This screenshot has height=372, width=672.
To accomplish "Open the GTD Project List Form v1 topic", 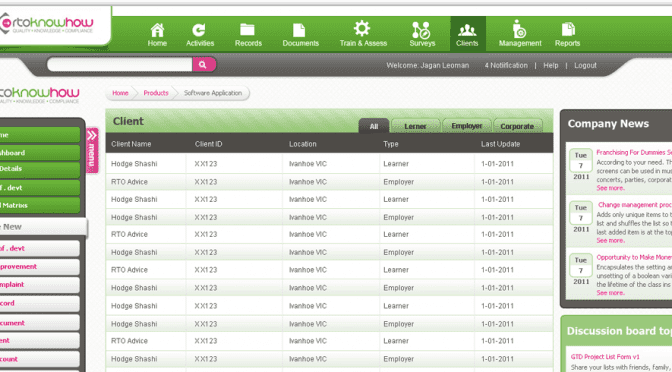I will 605,357.
